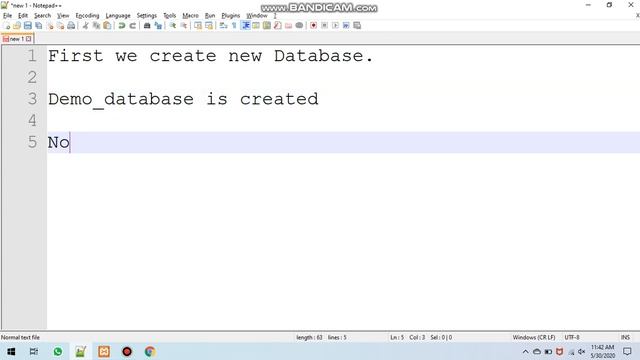Toggle file Monitoring (tail -f) eye icon
640x360 pixels.
[x=299, y=26]
